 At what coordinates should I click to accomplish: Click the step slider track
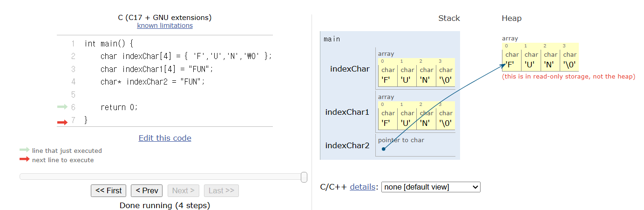coord(163,177)
